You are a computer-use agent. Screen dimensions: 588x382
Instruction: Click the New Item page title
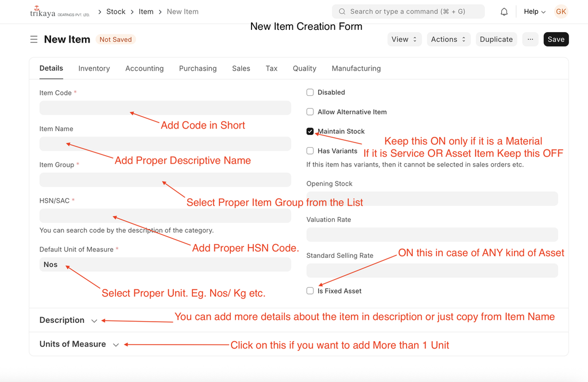click(x=67, y=40)
